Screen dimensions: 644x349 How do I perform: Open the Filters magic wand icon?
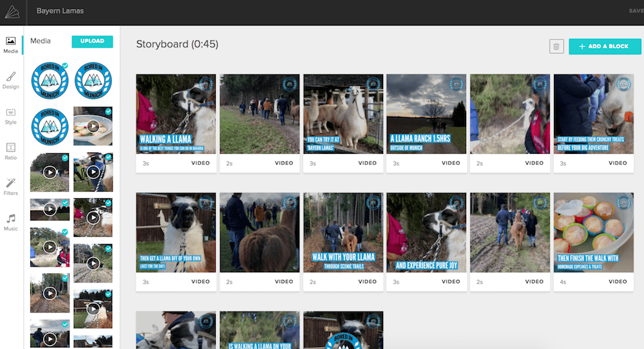11,187
